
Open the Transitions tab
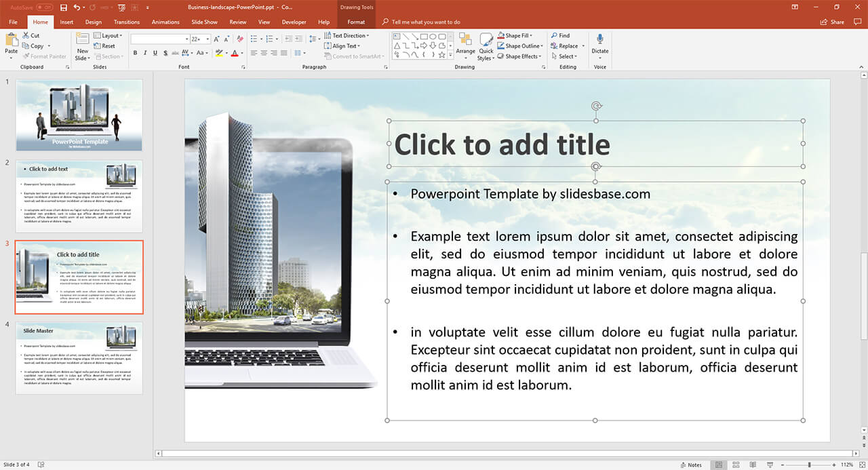click(x=127, y=22)
